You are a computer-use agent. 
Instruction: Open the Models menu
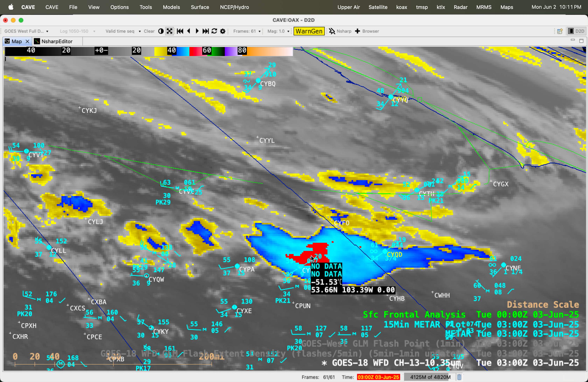[x=171, y=7]
